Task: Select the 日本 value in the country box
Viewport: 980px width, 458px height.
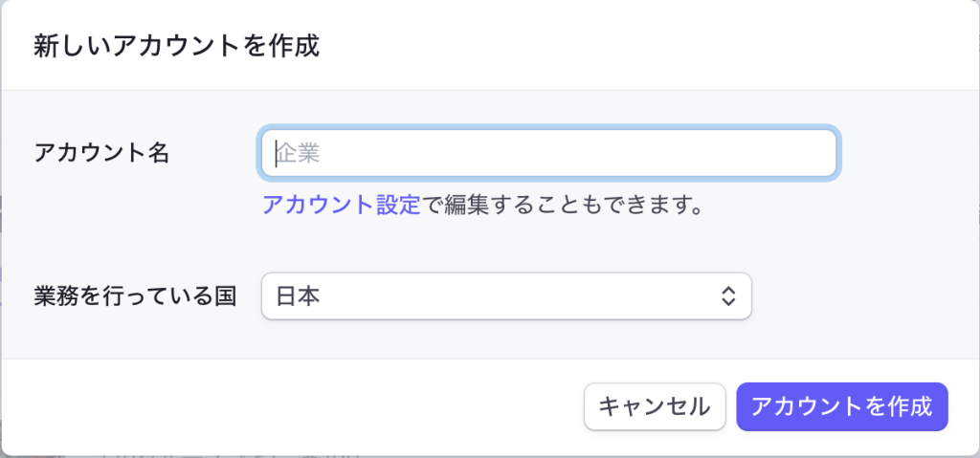Action: [298, 296]
